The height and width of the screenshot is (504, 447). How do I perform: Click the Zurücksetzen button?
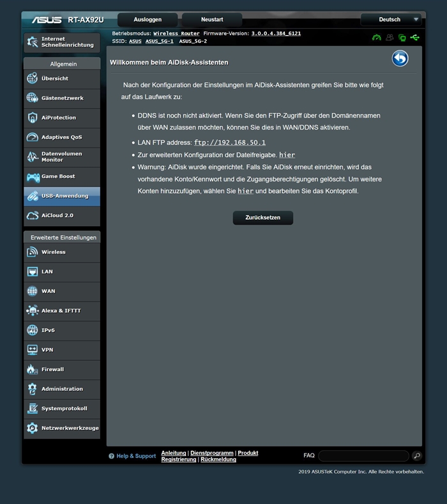point(263,218)
